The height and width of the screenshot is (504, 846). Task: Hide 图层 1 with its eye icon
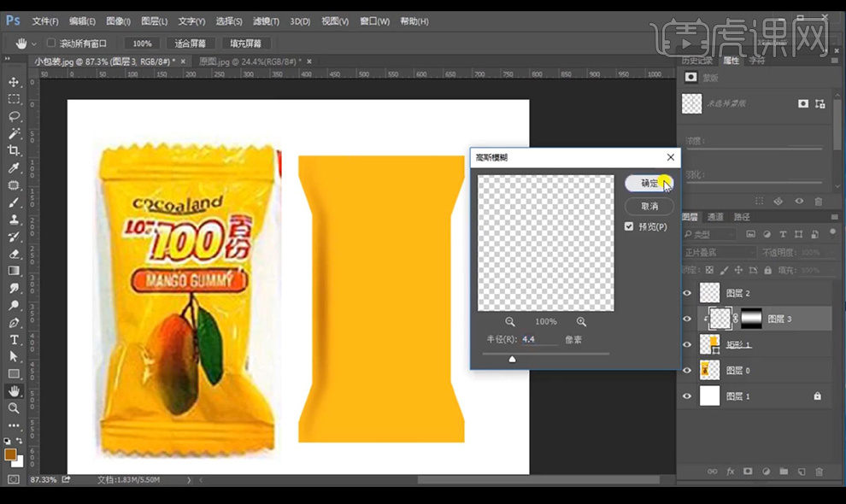click(687, 396)
